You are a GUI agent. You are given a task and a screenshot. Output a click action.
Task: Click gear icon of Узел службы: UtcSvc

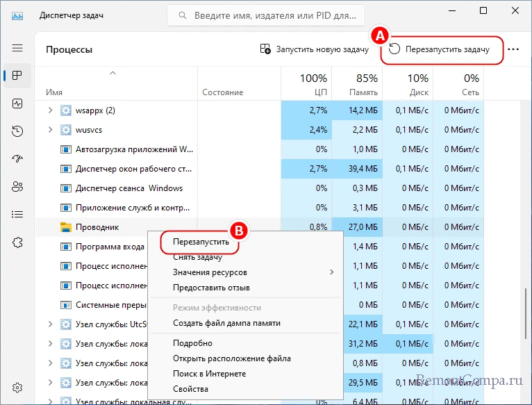point(66,324)
